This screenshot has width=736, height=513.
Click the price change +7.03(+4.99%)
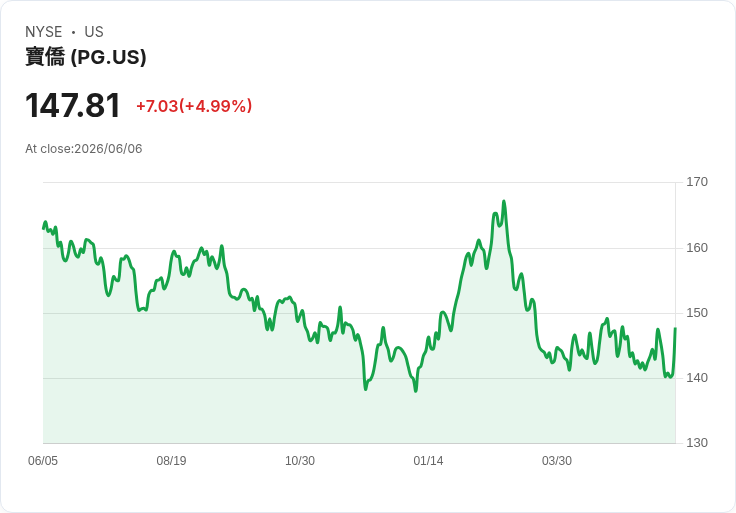(x=194, y=106)
